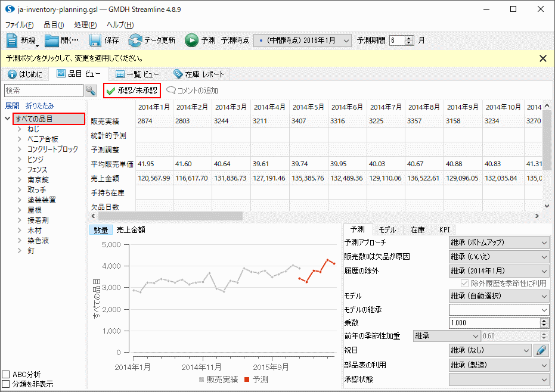555x392 pixels.
Task: Open the ファイル(F) menu
Action: pos(19,25)
